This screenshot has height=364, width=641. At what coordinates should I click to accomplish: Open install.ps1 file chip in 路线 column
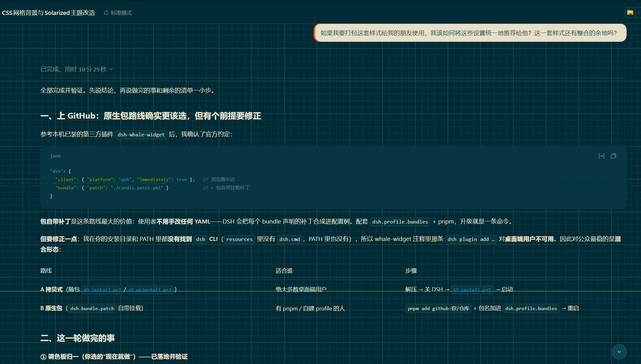coord(102,289)
